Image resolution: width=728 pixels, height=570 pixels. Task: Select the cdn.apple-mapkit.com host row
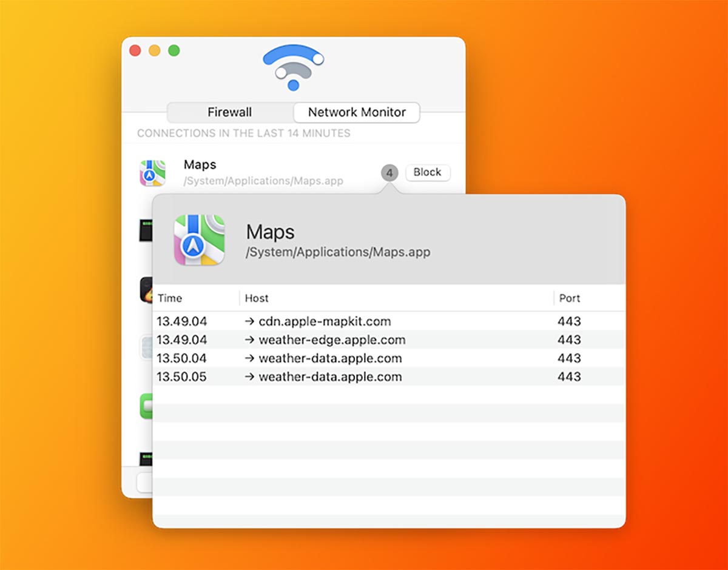coord(389,321)
